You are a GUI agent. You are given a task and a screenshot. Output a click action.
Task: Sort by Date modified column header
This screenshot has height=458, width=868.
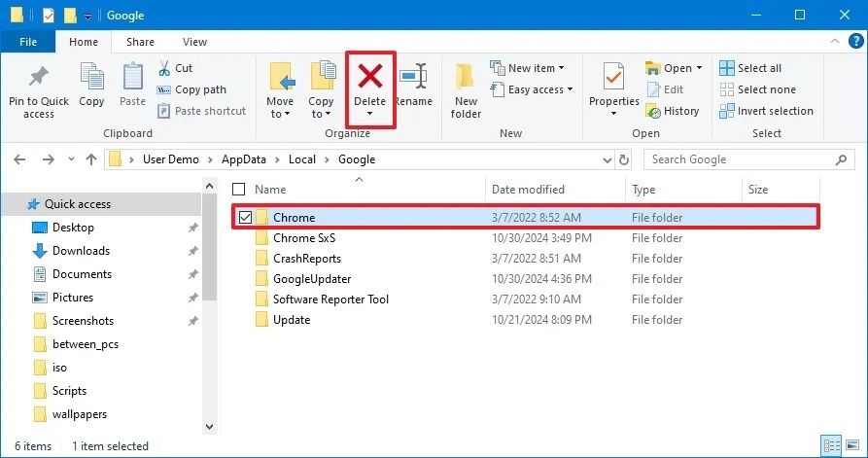click(528, 190)
